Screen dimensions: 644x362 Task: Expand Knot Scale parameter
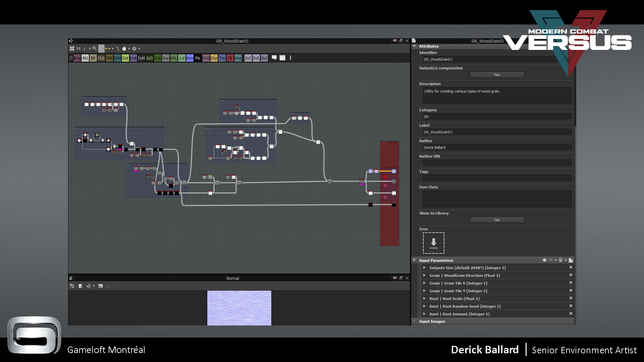point(424,299)
